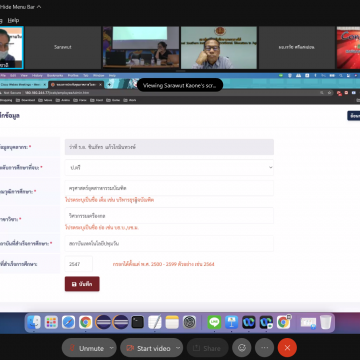Select the masked participant's video thumbnail
The image size is (360, 360).
[11, 47]
